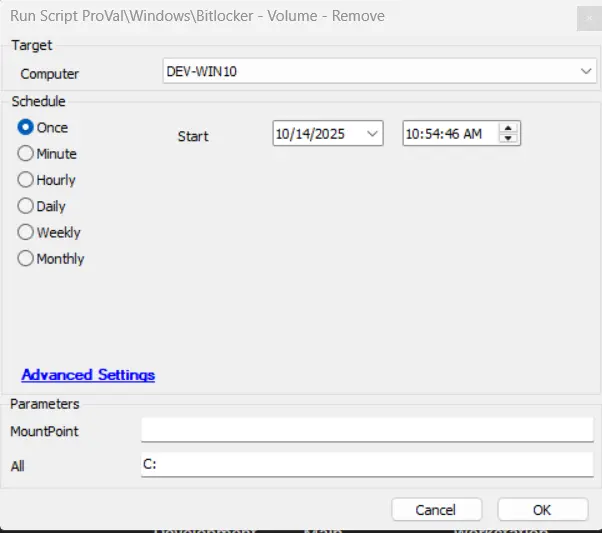The height and width of the screenshot is (533, 602).
Task: Click the All parameter field containing C:
Action: coord(367,465)
